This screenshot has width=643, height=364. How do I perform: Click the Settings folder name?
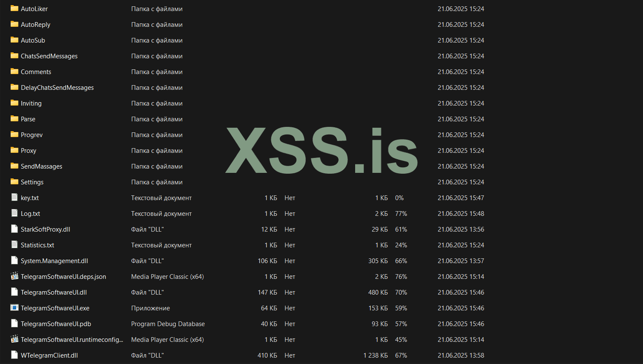pyautogui.click(x=32, y=182)
